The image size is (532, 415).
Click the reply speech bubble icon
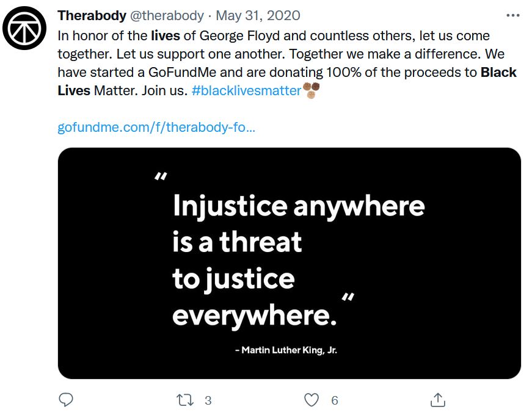coord(66,400)
